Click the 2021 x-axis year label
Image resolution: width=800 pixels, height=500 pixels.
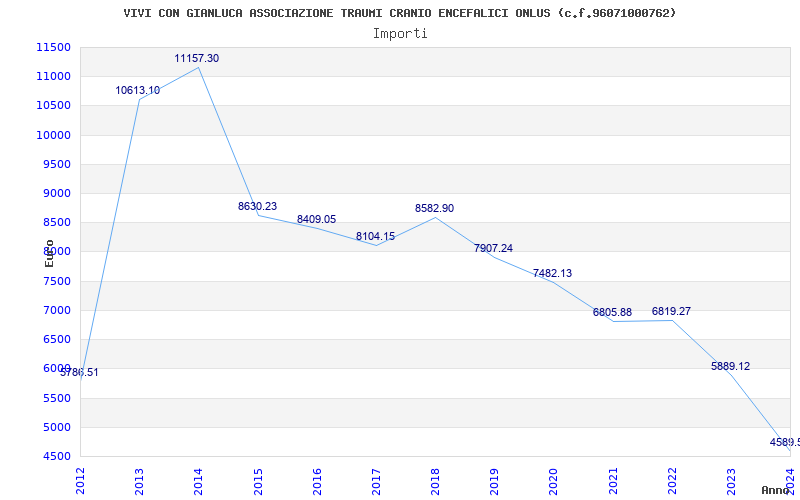click(613, 481)
